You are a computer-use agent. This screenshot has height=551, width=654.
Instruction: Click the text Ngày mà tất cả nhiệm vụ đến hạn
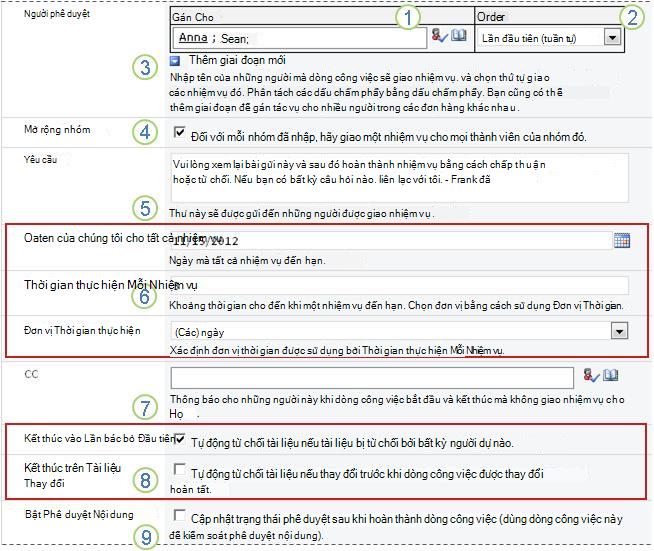247,261
